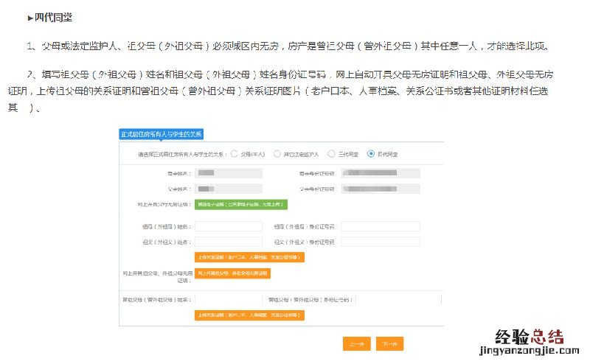Click the 曾祖父母 name input field
The image size is (590, 364).
[x=228, y=300]
